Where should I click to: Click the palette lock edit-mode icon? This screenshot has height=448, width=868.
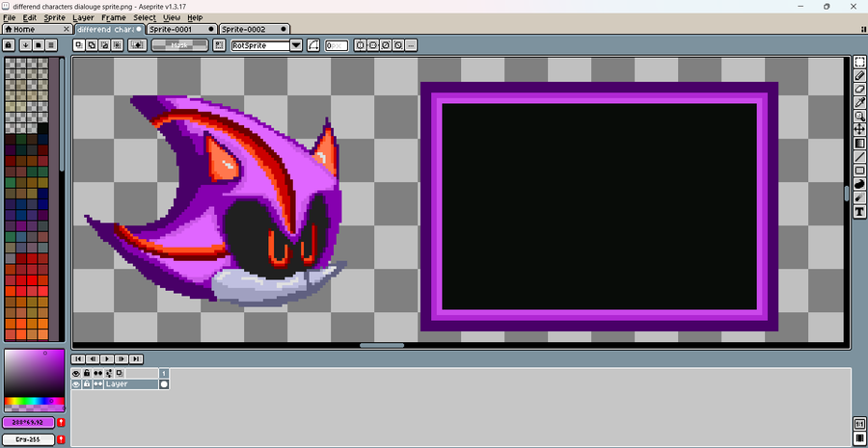[9, 45]
